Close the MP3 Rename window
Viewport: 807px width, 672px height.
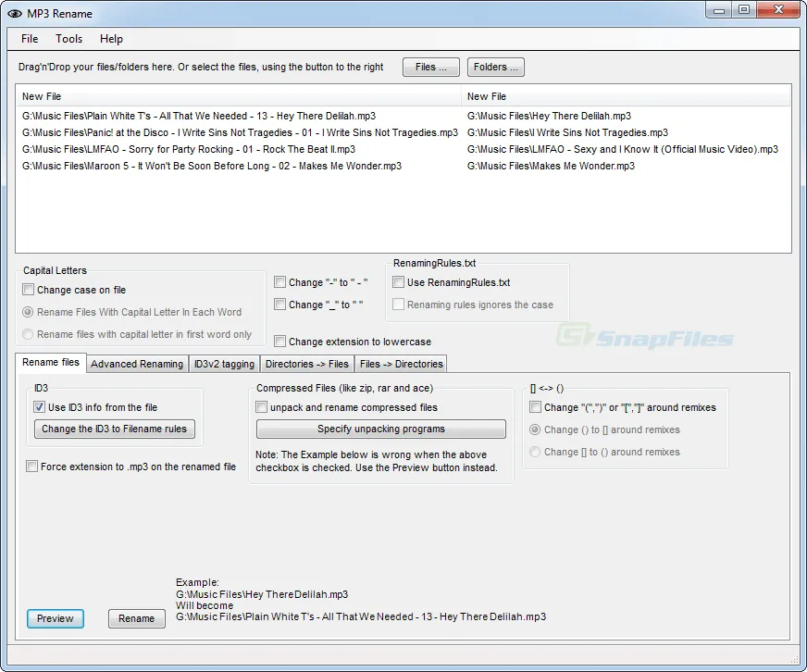[x=778, y=10]
